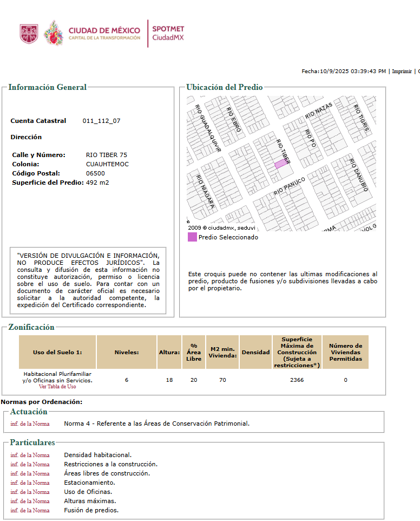The height and width of the screenshot is (521, 420).
Task: Click the SPOTMET CiudadMX logo
Action: tap(168, 33)
